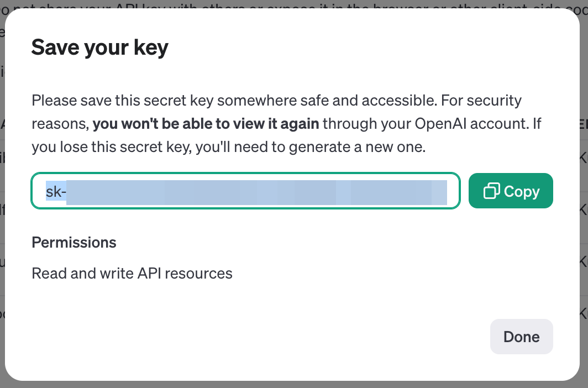Screen dimensions: 588x388
Task: Click Done to close the dialog
Action: point(521,337)
